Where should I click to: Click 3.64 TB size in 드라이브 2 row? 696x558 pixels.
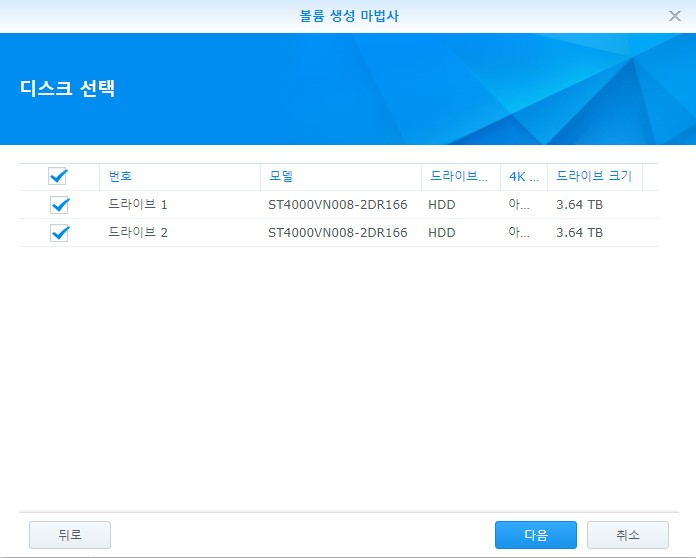pyautogui.click(x=579, y=233)
